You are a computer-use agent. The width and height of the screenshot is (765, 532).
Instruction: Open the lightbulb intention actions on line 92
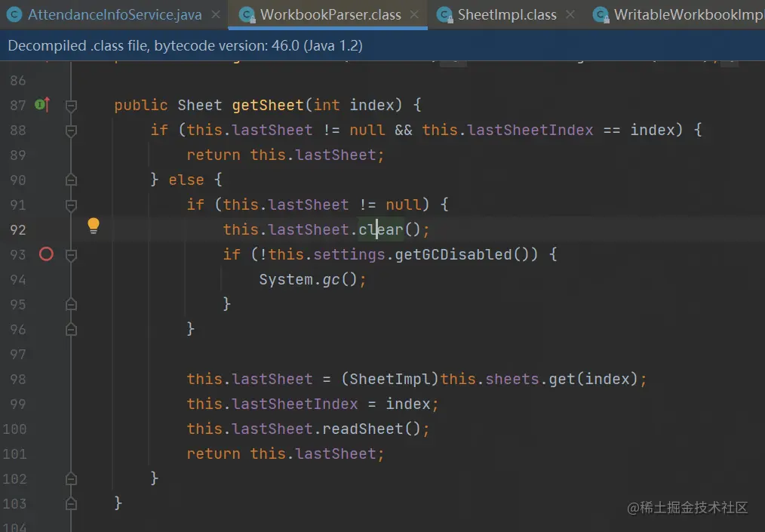94,226
